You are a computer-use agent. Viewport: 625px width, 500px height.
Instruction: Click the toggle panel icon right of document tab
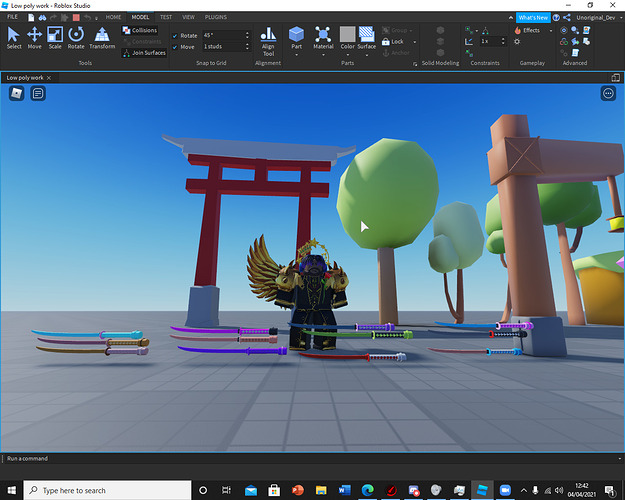point(615,78)
